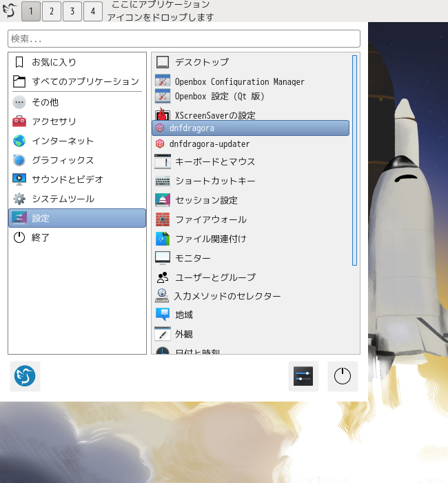448x483 pixels.
Task: Select the システムツール category
Action: (77, 199)
